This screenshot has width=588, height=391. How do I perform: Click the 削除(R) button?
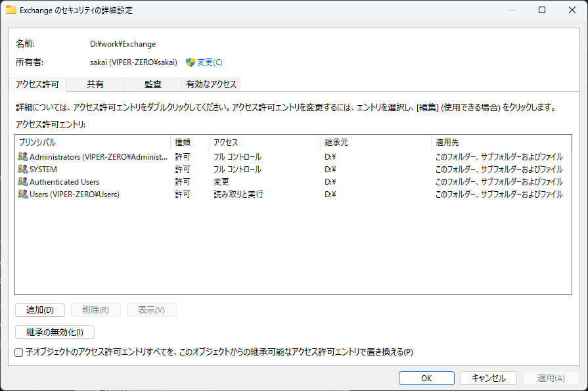pyautogui.click(x=96, y=310)
